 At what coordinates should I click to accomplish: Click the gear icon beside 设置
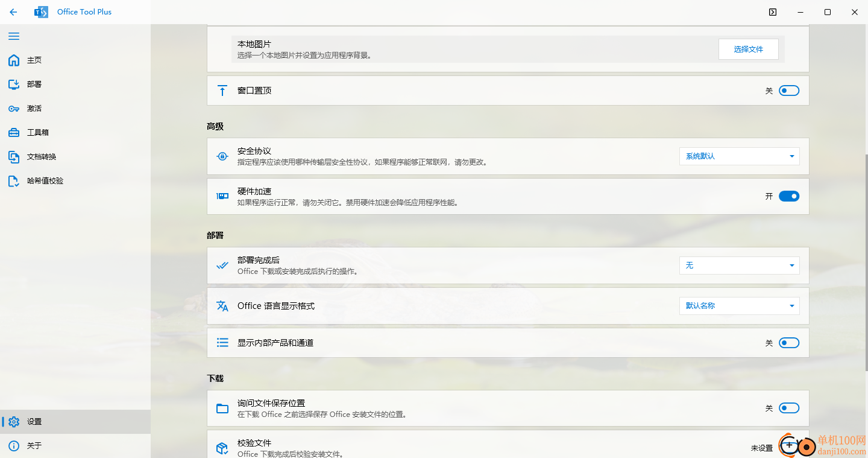pyautogui.click(x=14, y=422)
